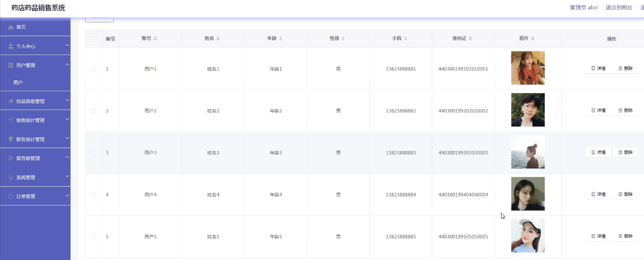This screenshot has width=644, height=260.
Task: Delete 用户2 with 删除 button
Action: click(625, 110)
